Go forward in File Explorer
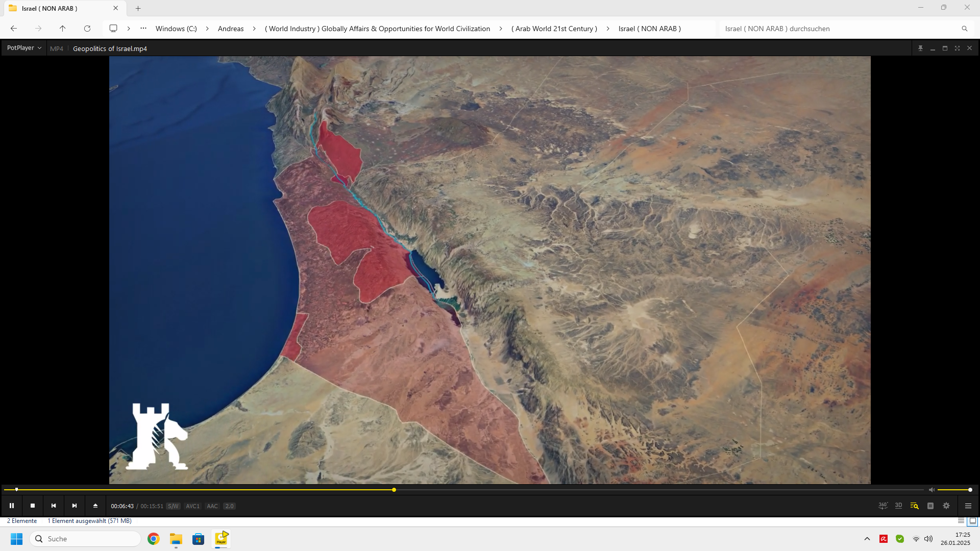Image resolution: width=980 pixels, height=551 pixels. [38, 29]
